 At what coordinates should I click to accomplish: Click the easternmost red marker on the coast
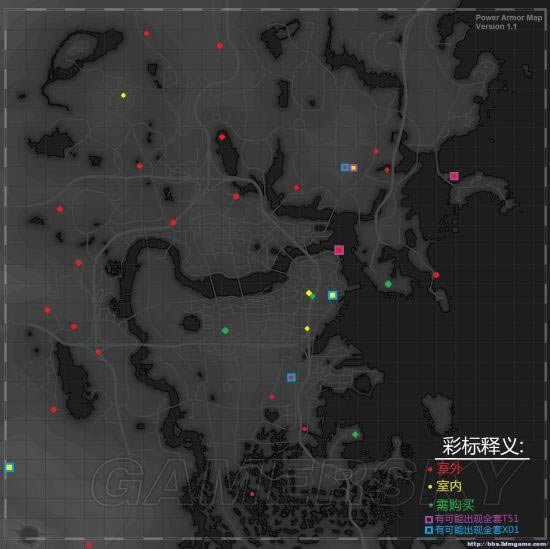pyautogui.click(x=436, y=275)
